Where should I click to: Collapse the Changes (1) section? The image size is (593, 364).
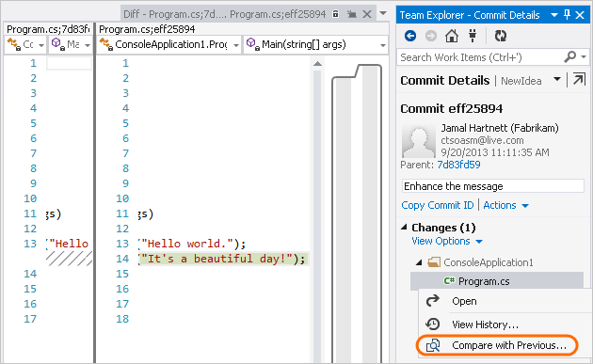(405, 228)
